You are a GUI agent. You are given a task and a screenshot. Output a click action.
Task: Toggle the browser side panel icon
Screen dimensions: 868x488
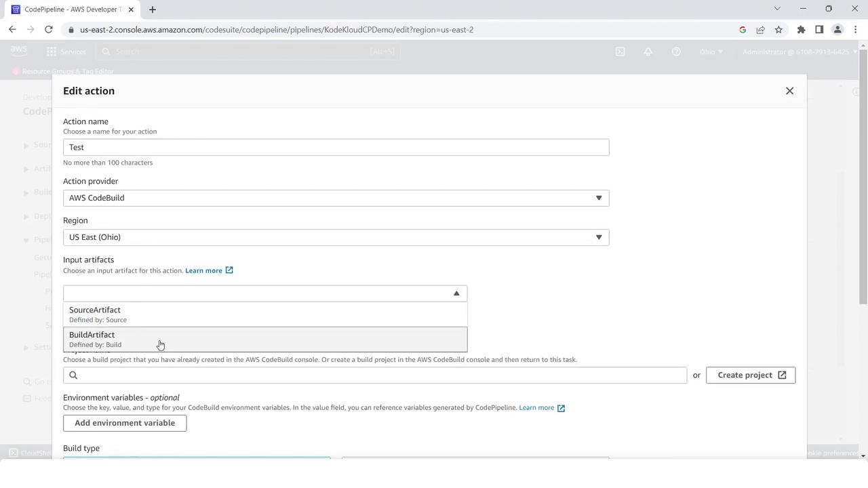tap(819, 30)
